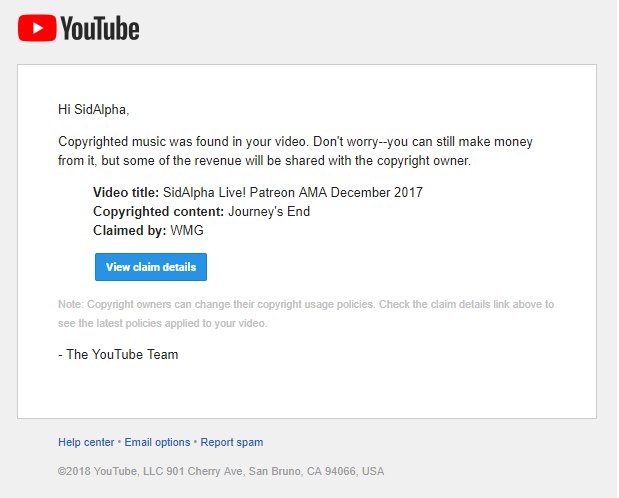The height and width of the screenshot is (498, 619).
Task: Click the YouTube wordmark text
Action: (100, 28)
